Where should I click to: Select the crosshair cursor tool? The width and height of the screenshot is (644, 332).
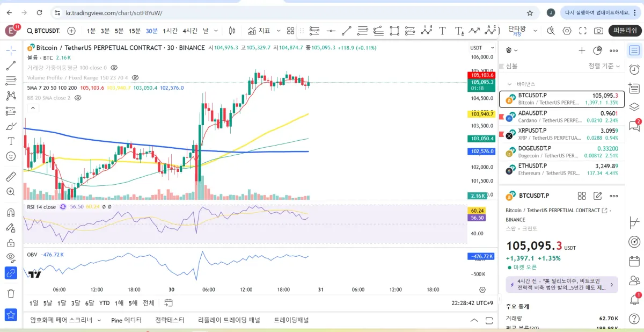(11, 50)
